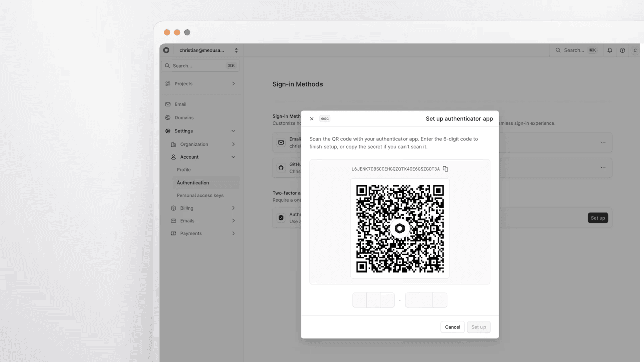Copy the authenticator secret key

click(x=445, y=169)
